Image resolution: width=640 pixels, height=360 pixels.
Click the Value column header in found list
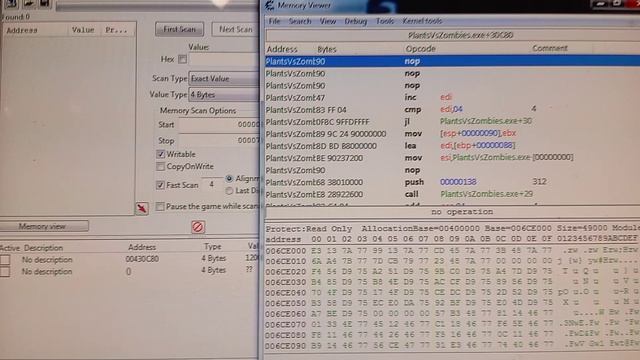click(x=84, y=30)
